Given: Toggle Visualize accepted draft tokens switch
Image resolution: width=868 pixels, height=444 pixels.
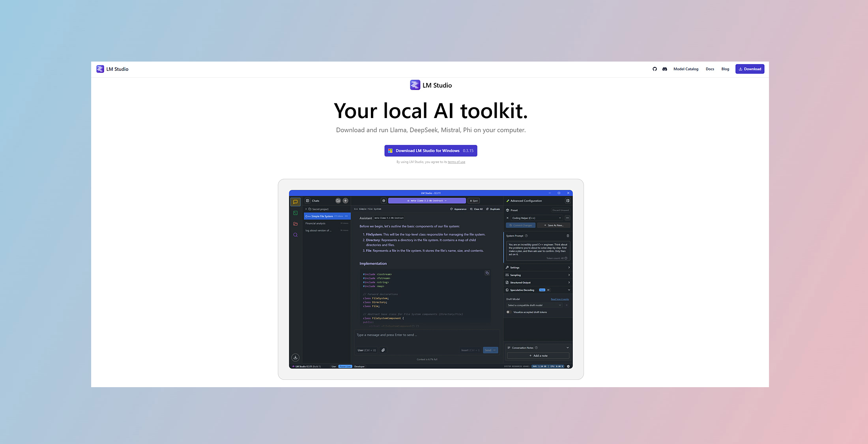Looking at the screenshot, I should point(509,312).
